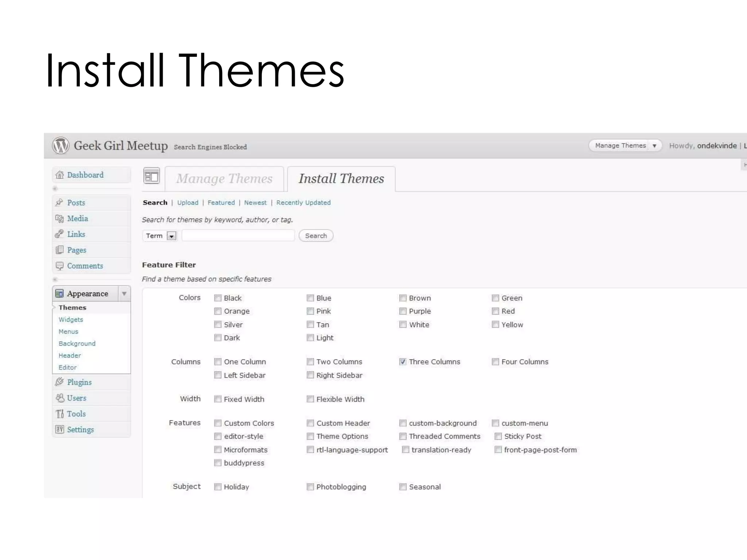This screenshot has height=560, width=747.
Task: Tick the Yellow color checkbox
Action: click(495, 324)
